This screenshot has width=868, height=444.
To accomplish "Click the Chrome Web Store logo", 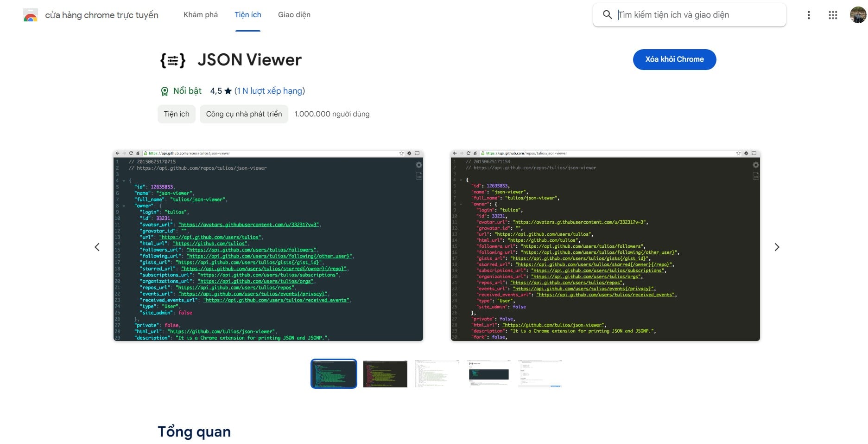I will pyautogui.click(x=31, y=15).
